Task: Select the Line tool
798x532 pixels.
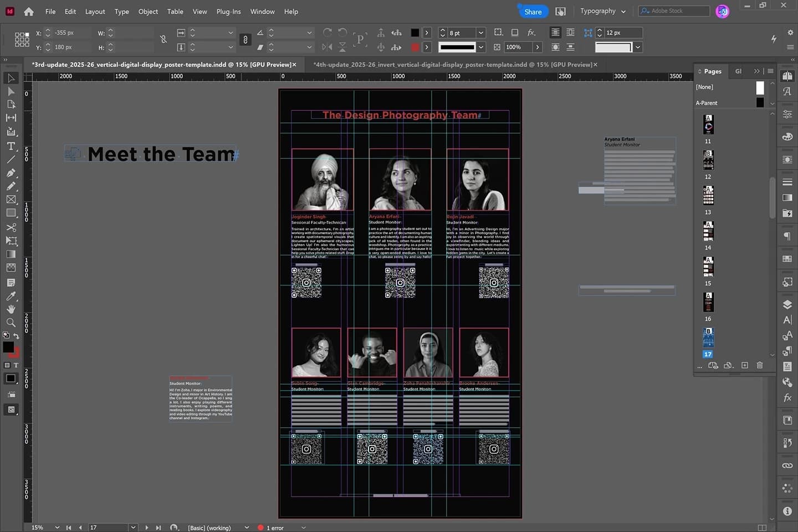Action: click(11, 160)
